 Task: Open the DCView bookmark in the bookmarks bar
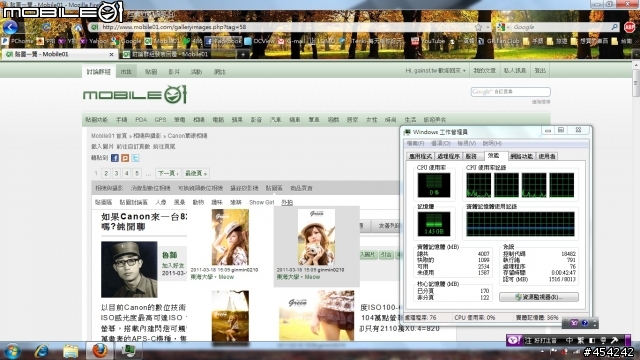click(260, 41)
